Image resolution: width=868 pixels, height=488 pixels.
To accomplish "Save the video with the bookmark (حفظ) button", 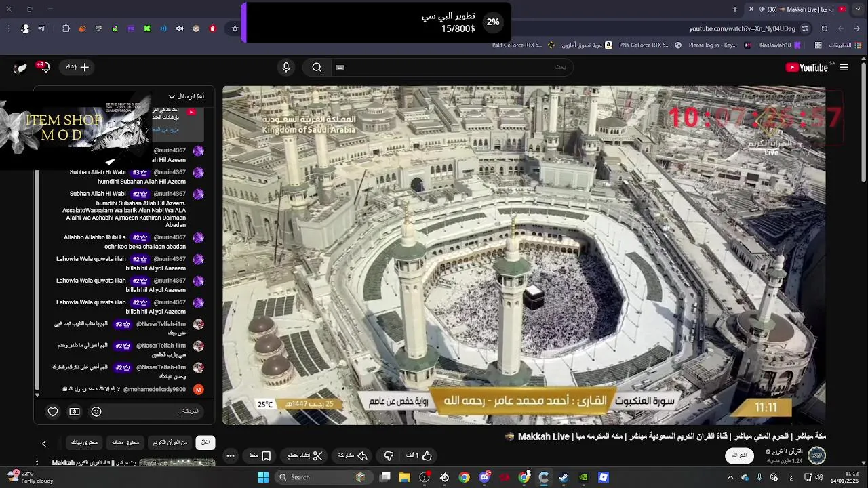I will (x=260, y=455).
